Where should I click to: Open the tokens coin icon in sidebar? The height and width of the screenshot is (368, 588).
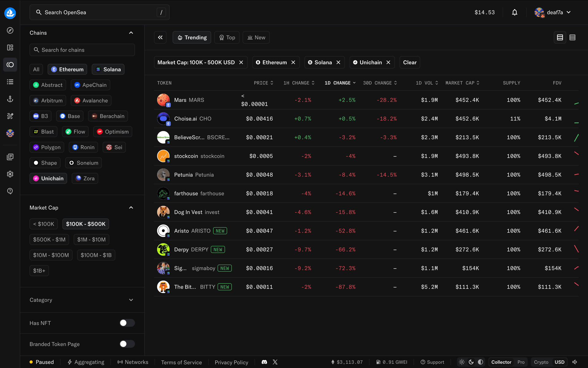coord(10,65)
